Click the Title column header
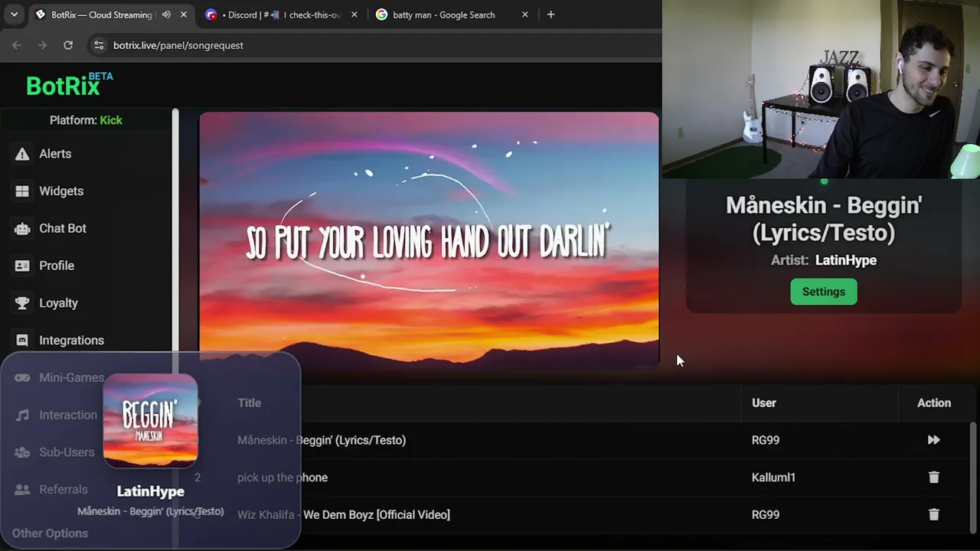This screenshot has width=980, height=551. 249,403
